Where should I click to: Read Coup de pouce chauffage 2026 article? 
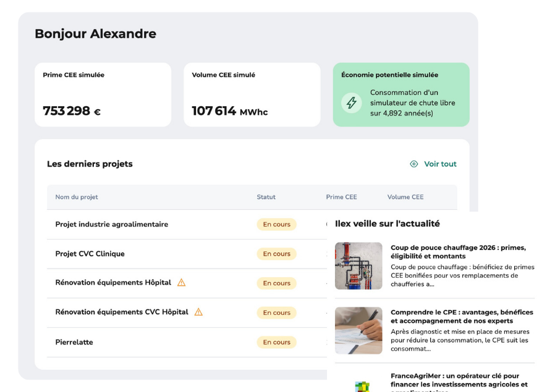tap(458, 252)
